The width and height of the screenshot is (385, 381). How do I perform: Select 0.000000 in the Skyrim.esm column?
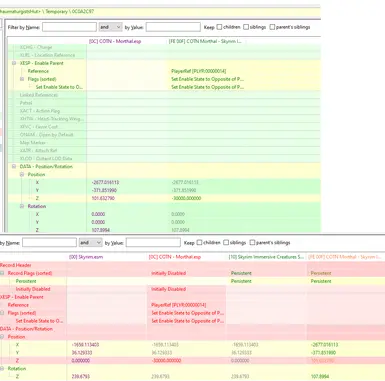(x=81, y=361)
